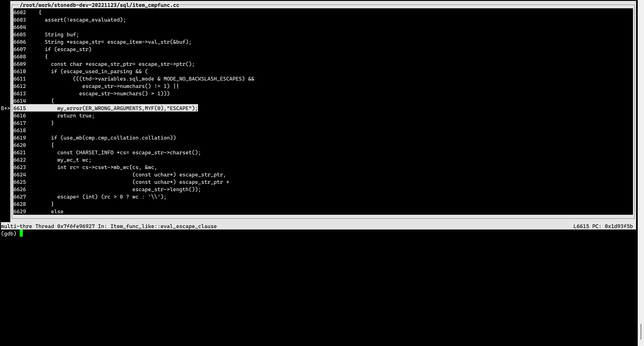Click the multi-thre label in status bar
644x346 pixels.
point(16,226)
